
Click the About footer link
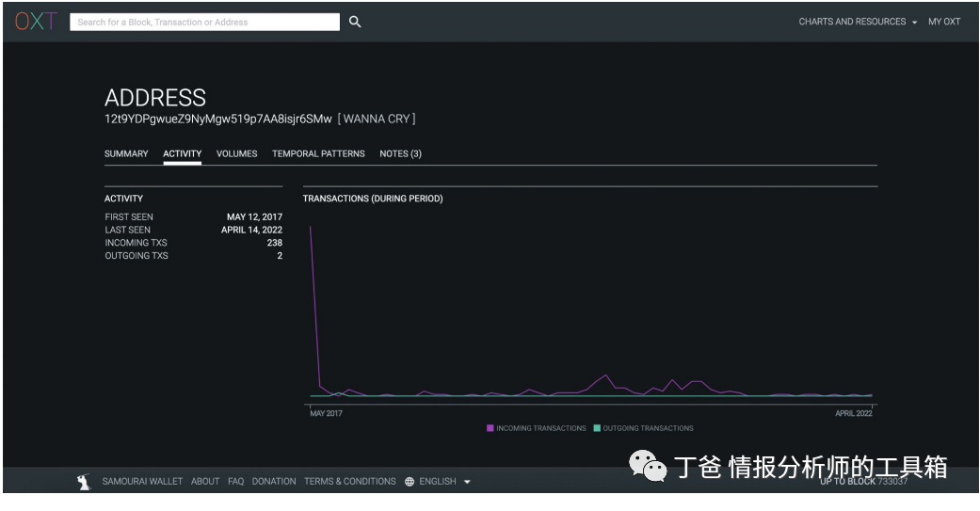tap(205, 482)
